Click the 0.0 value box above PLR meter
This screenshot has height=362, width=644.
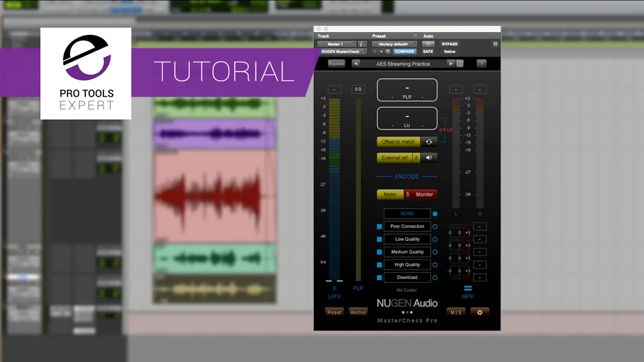[358, 89]
